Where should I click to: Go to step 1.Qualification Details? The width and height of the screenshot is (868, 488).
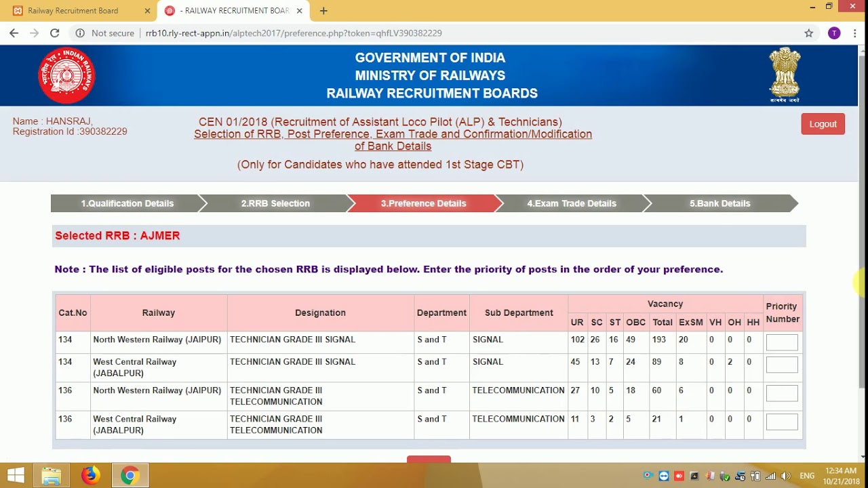[127, 203]
